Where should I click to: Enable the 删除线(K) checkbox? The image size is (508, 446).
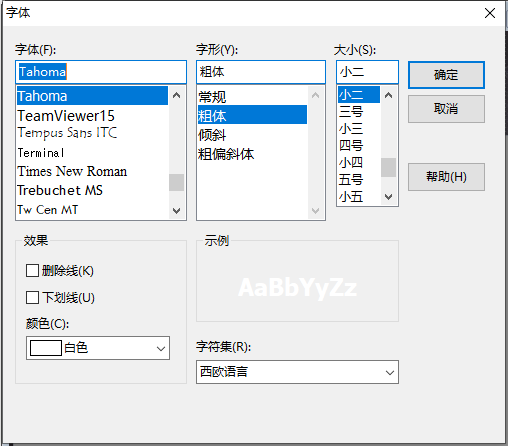pos(32,271)
